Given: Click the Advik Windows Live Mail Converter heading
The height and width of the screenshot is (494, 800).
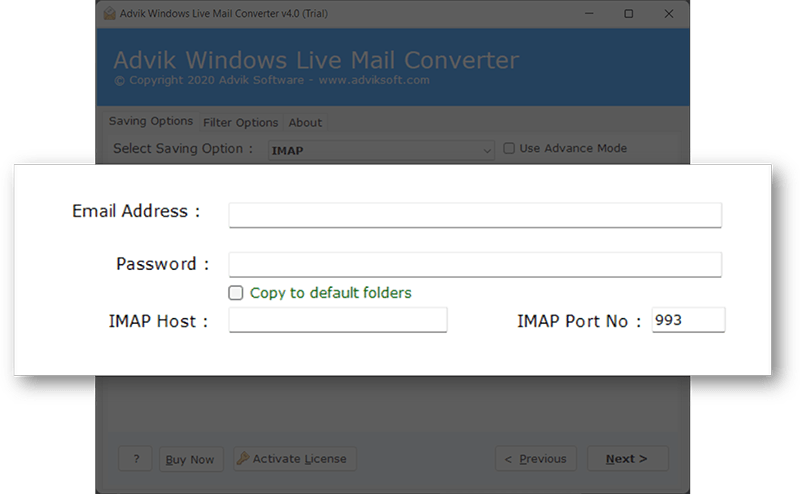Looking at the screenshot, I should (x=316, y=60).
